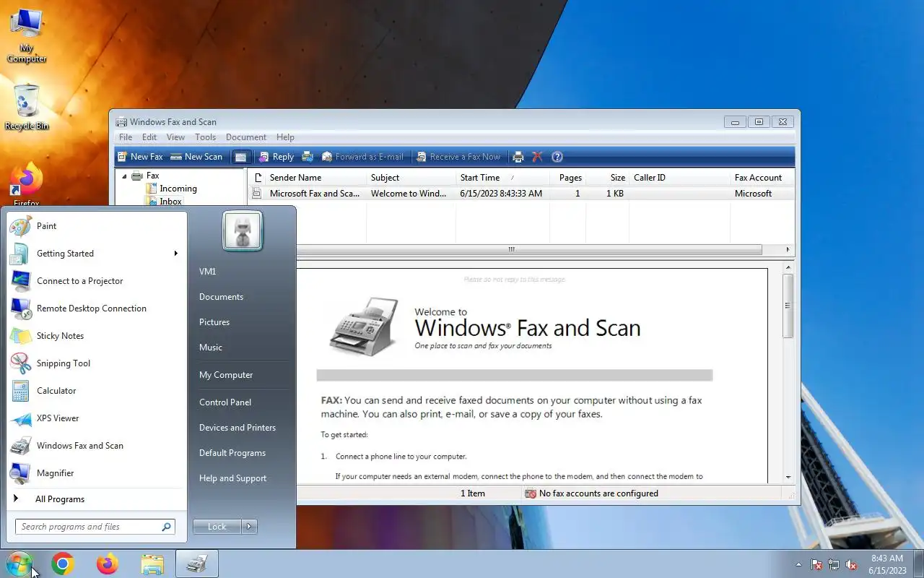Viewport: 924px width, 578px height.
Task: Open Connect to a Projector
Action: click(97, 281)
